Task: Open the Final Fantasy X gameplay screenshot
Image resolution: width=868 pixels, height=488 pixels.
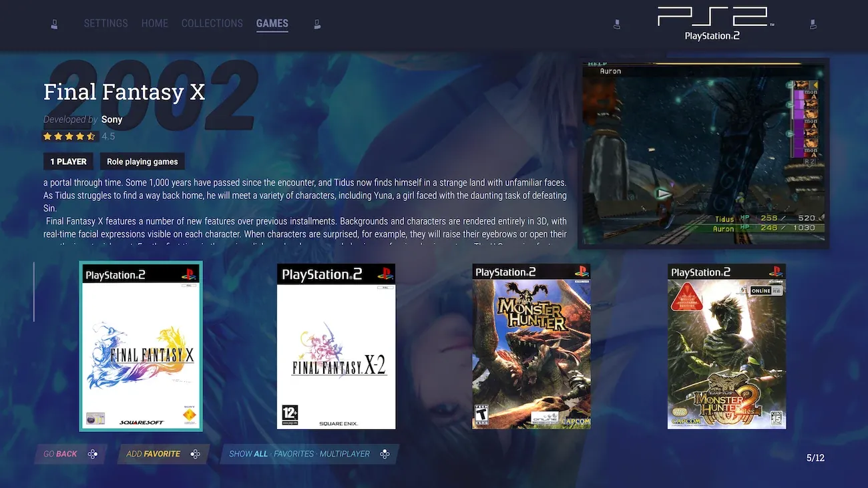Action: 703,154
